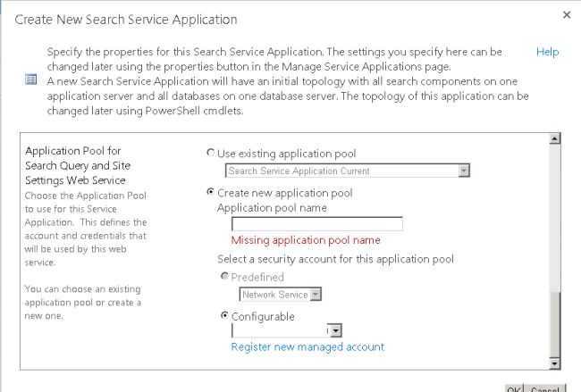Image resolution: width=581 pixels, height=392 pixels.
Task: Choose the Configurable security account radio
Action: (224, 316)
